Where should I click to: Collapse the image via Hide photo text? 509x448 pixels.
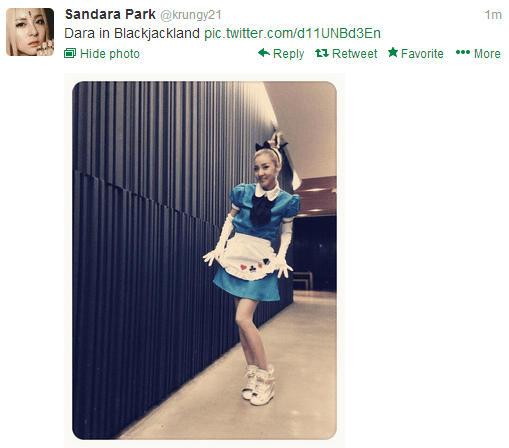110,54
